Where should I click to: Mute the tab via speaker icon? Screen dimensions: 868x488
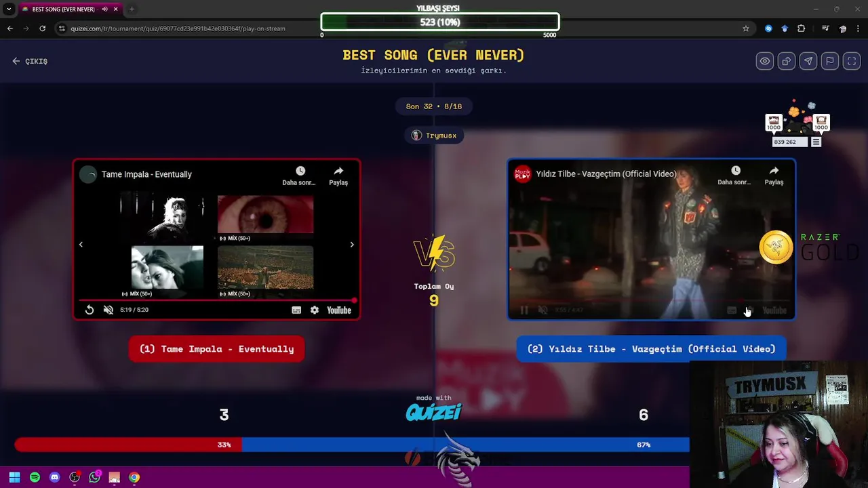coord(104,9)
